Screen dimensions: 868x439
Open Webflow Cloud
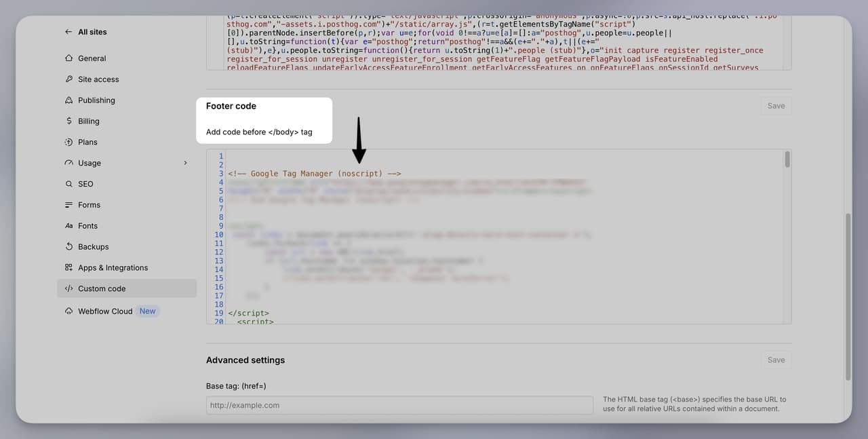127,311
